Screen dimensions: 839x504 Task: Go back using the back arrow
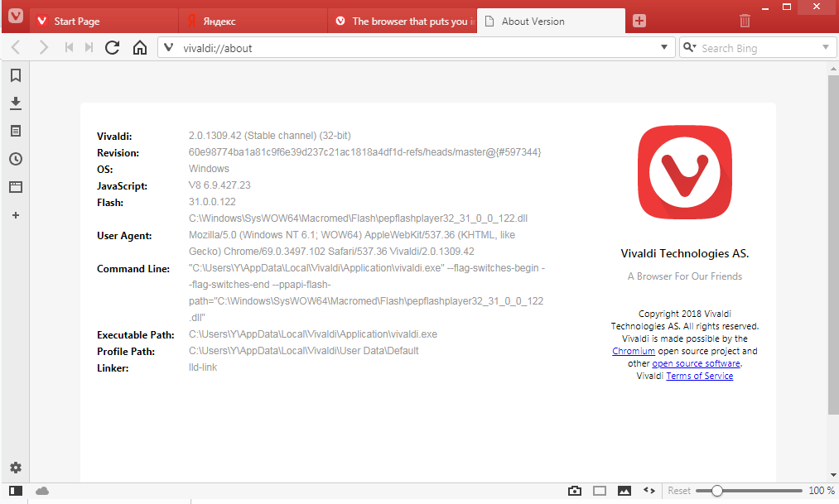coord(16,47)
